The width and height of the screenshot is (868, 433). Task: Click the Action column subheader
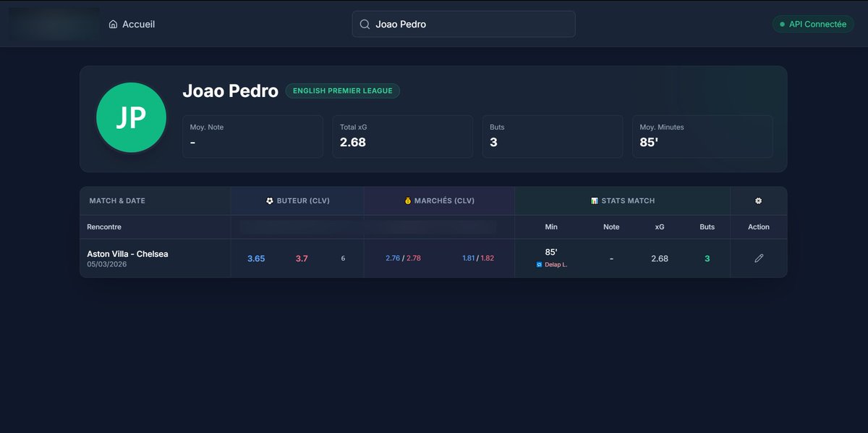[x=759, y=227]
